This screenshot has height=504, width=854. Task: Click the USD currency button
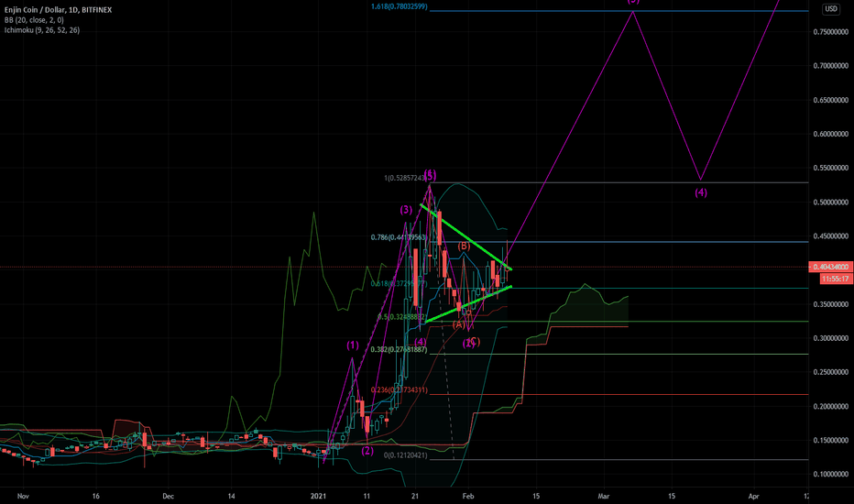830,9
